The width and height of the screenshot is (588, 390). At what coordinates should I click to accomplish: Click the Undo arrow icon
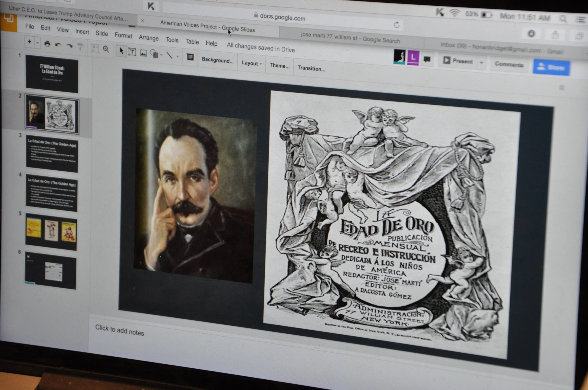point(58,45)
